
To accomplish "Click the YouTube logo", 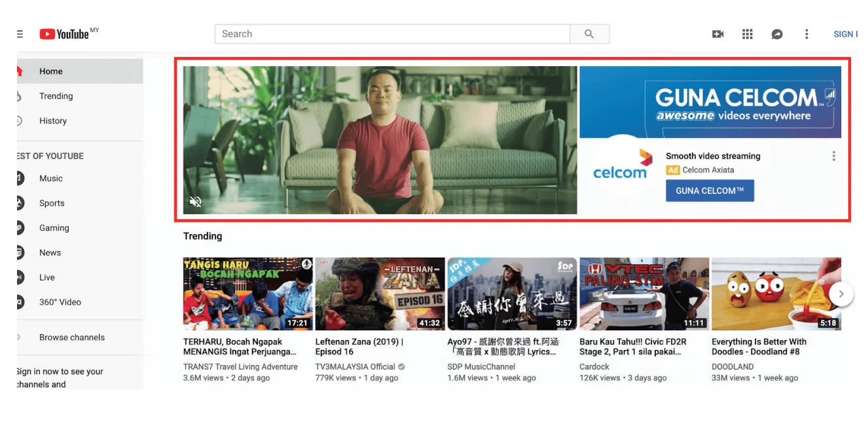I will [64, 34].
